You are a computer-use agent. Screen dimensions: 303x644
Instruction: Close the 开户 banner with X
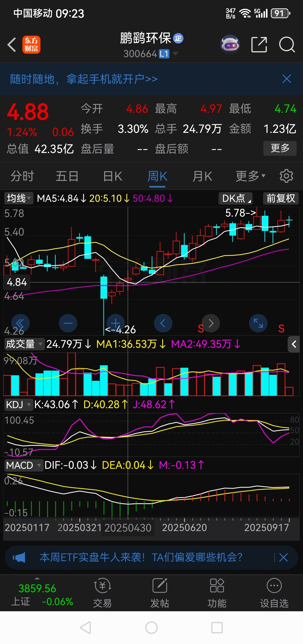287,79
